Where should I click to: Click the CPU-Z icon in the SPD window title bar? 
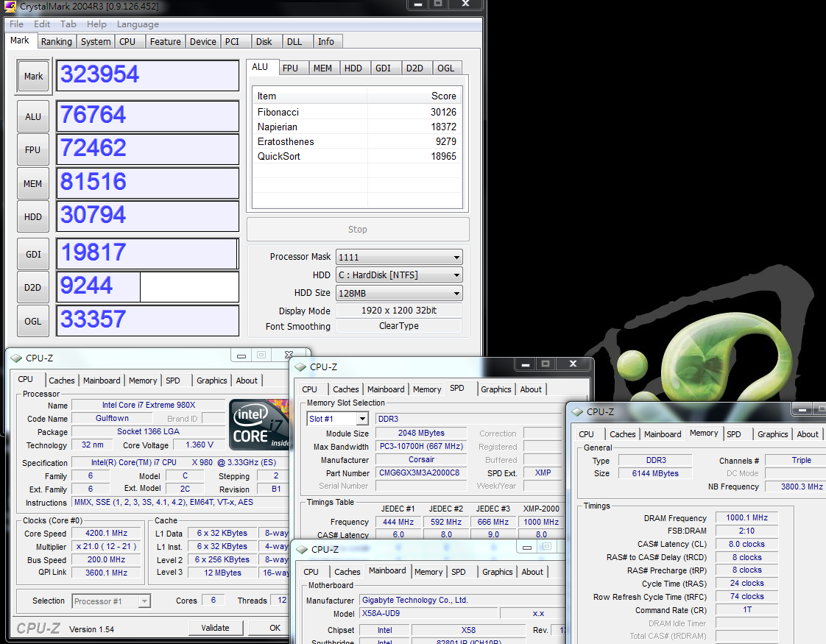pos(300,367)
